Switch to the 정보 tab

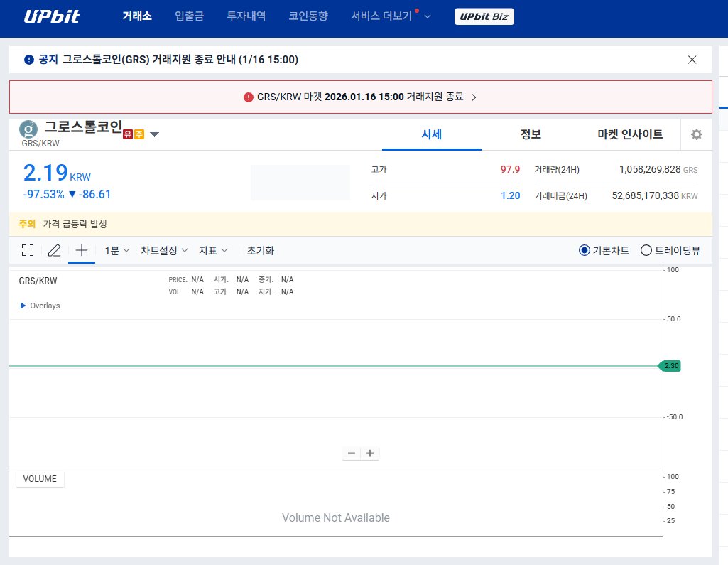[x=530, y=134]
